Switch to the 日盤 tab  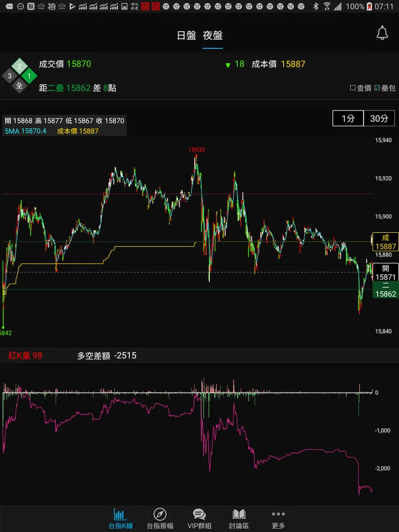pyautogui.click(x=186, y=36)
